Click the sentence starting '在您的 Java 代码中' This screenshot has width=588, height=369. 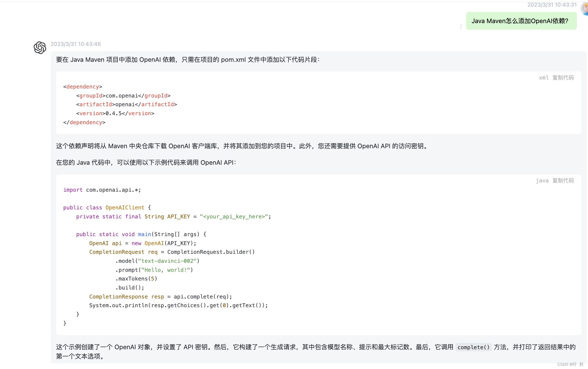146,163
